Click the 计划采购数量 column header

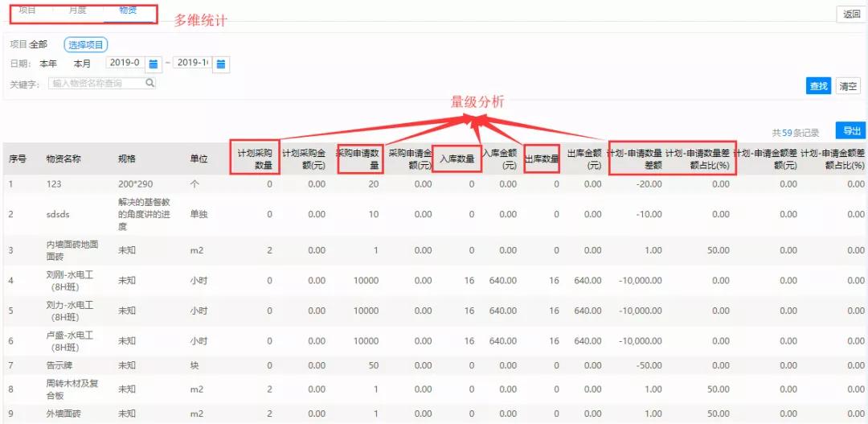(x=255, y=158)
